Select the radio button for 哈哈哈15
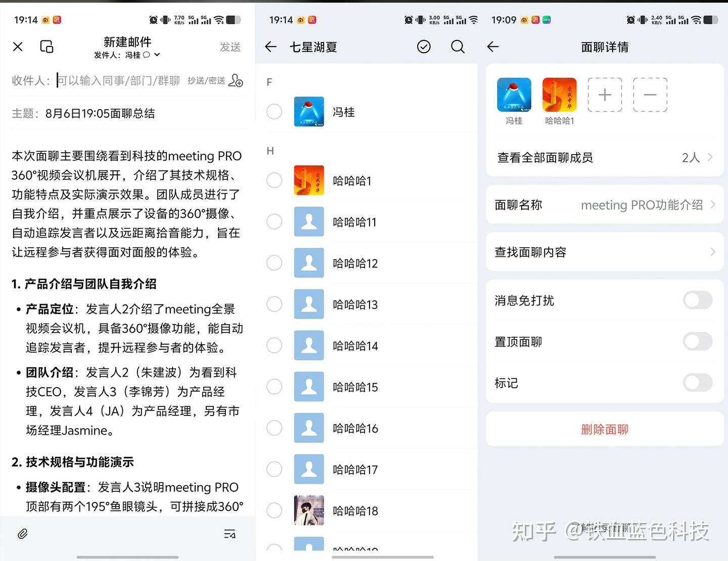Viewport: 728px width, 561px height. tap(274, 387)
